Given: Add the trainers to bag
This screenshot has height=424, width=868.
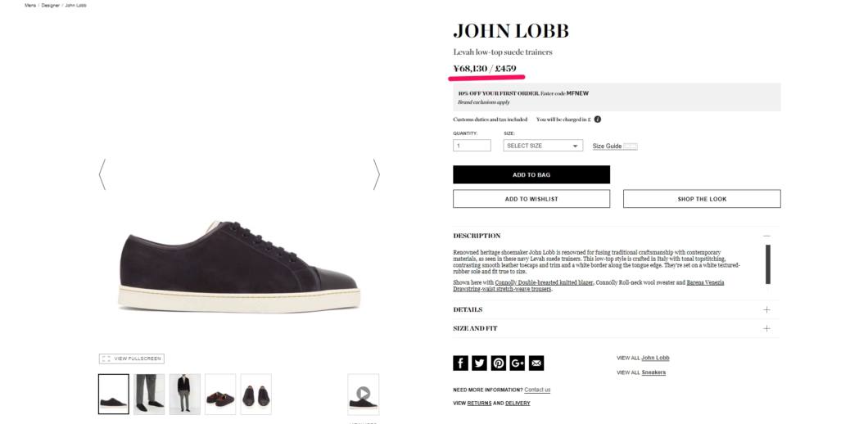Looking at the screenshot, I should click(531, 174).
